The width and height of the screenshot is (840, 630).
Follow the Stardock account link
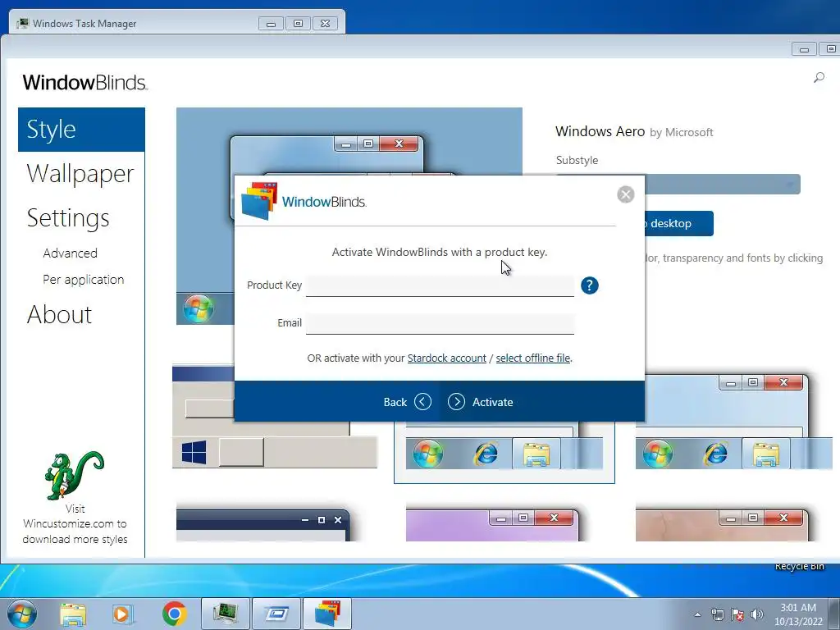(447, 358)
